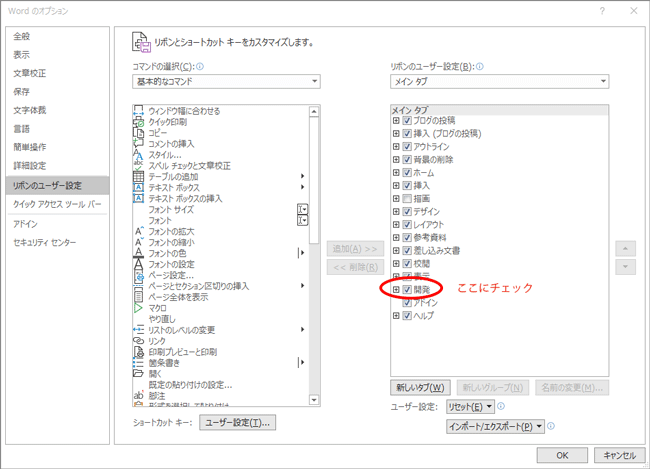Toggle the 開発 tab checkbox
This screenshot has width=650, height=469.
pos(407,289)
